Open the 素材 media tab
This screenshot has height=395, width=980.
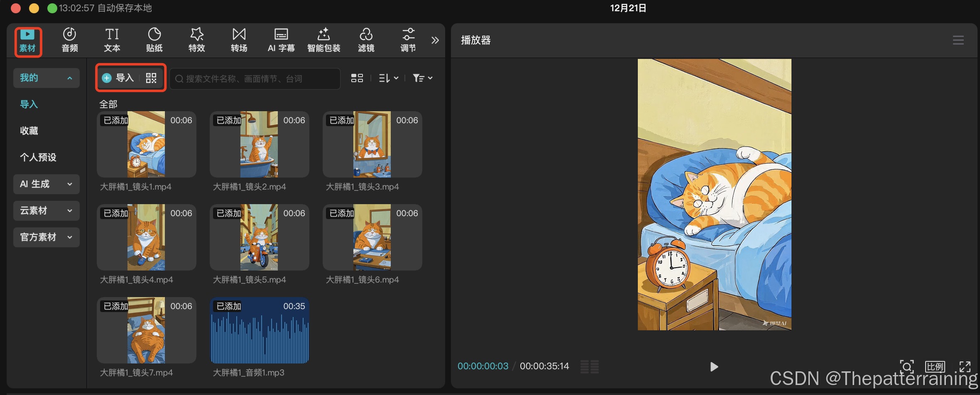[x=28, y=41]
